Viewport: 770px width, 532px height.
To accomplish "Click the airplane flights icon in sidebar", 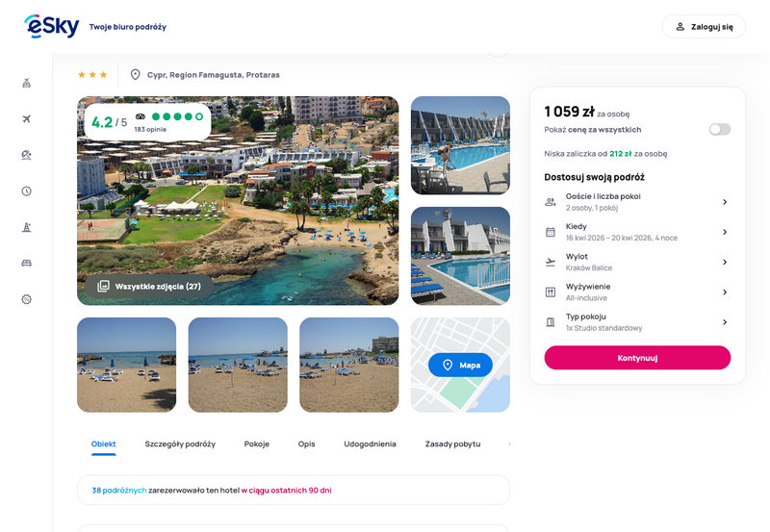I will [x=27, y=119].
